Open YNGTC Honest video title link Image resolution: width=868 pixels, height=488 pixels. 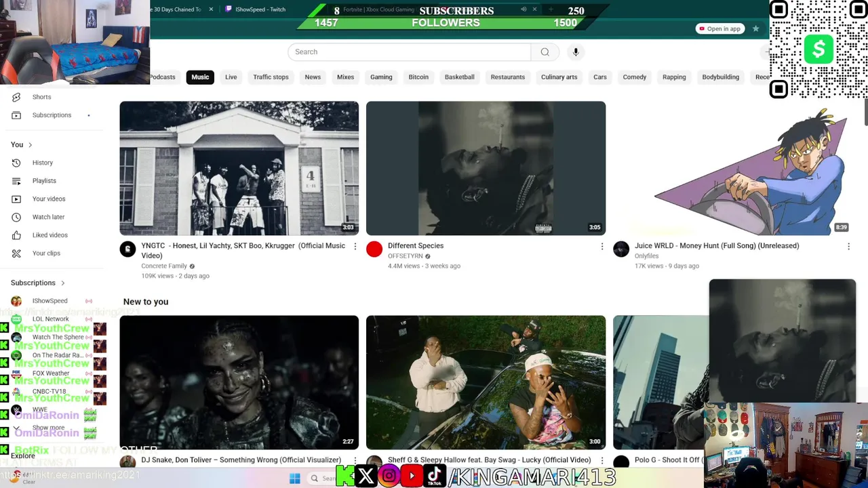coord(243,251)
